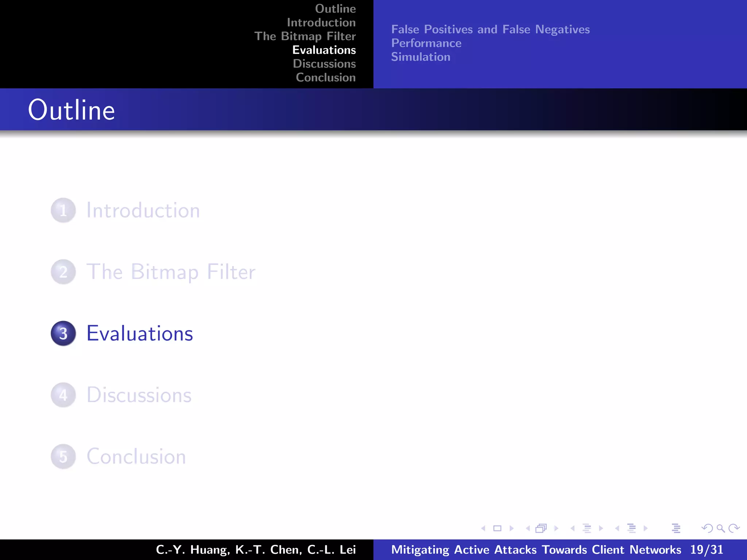The height and width of the screenshot is (560, 747).
Task: Click the slide rectangle navigation icon
Action: coord(497,528)
